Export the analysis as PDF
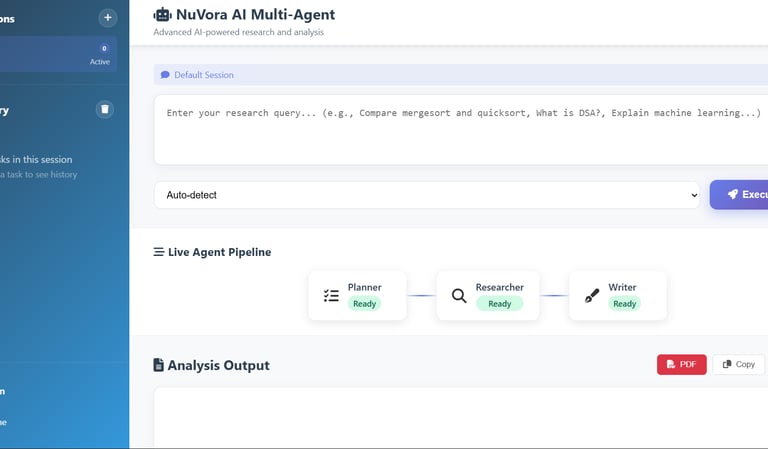Viewport: 768px width, 449px height. coord(681,364)
